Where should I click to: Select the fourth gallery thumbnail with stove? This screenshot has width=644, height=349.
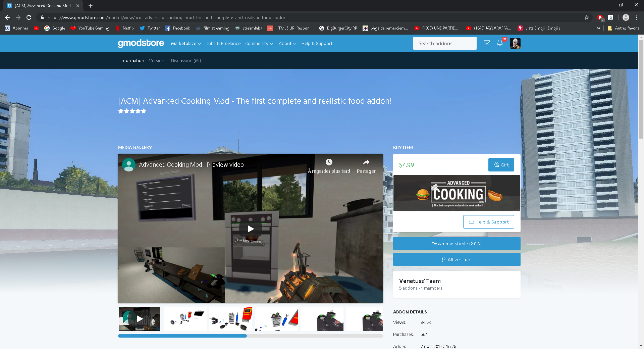click(276, 319)
